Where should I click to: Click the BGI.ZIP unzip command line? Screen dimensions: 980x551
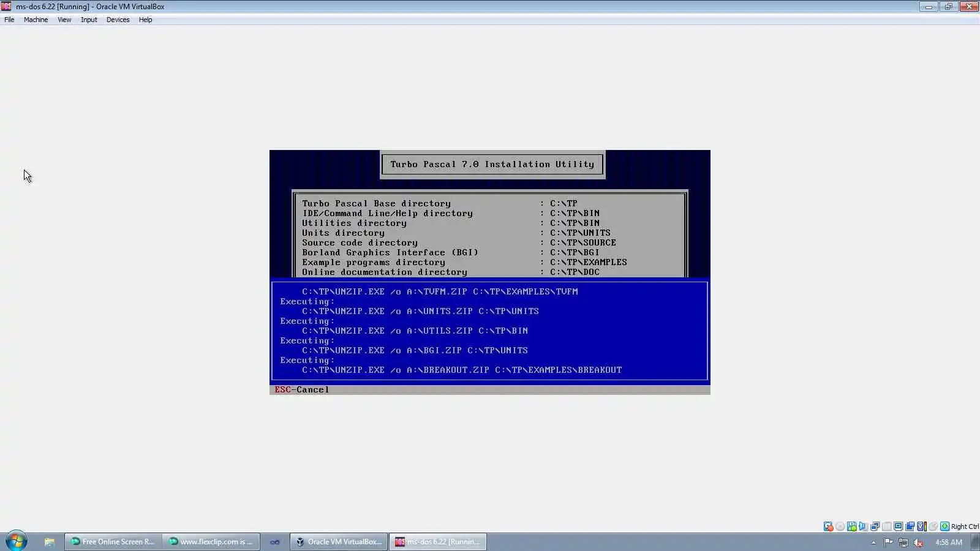tap(415, 351)
